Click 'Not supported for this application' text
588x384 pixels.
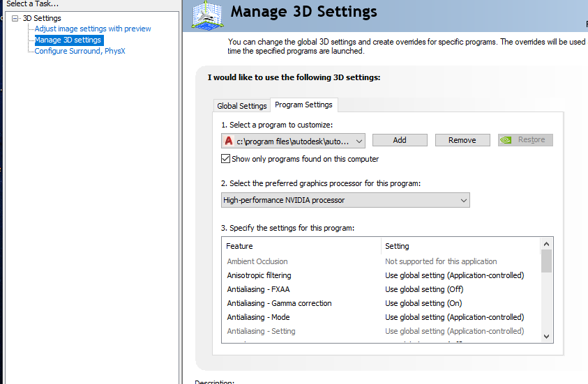pos(441,261)
